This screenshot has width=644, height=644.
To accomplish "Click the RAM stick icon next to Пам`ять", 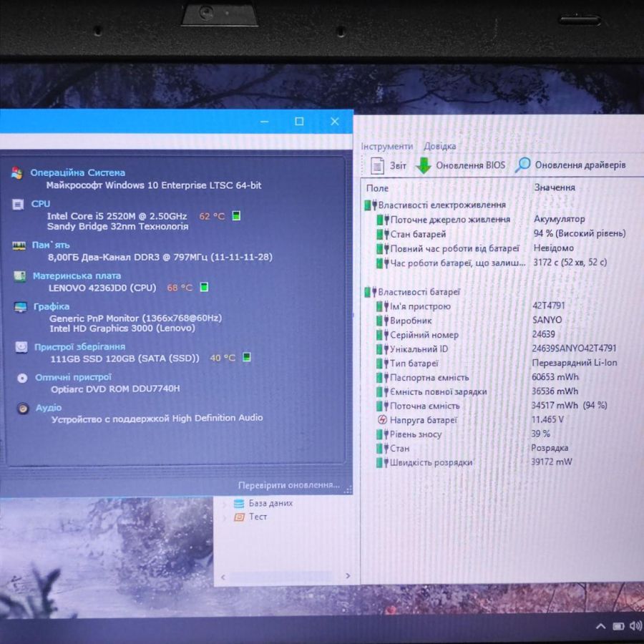I will [x=19, y=245].
